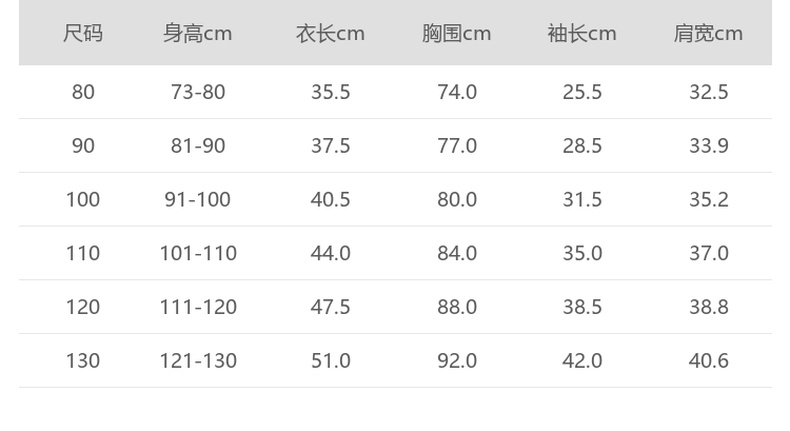Select the 袖长cm column header
Screen dimensions: 790x431
click(x=582, y=34)
